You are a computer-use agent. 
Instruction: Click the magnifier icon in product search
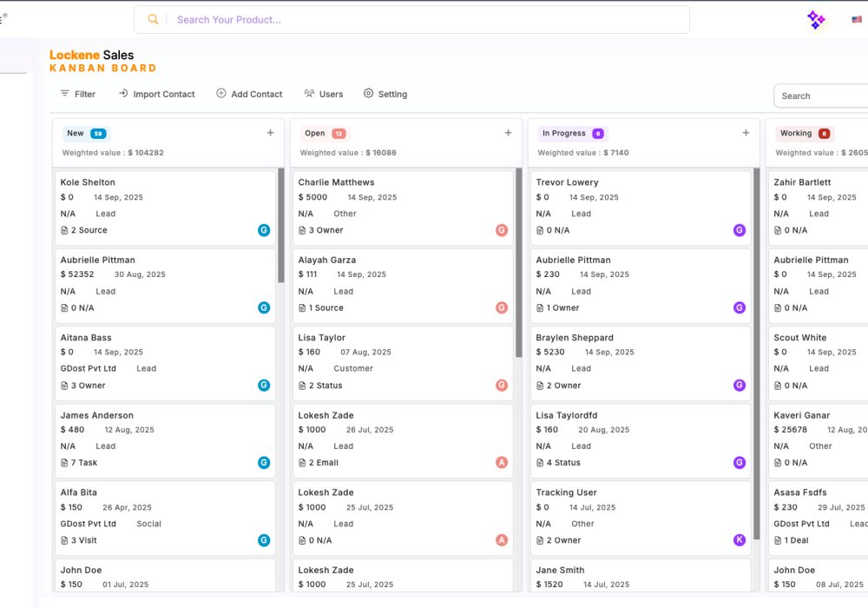(154, 20)
